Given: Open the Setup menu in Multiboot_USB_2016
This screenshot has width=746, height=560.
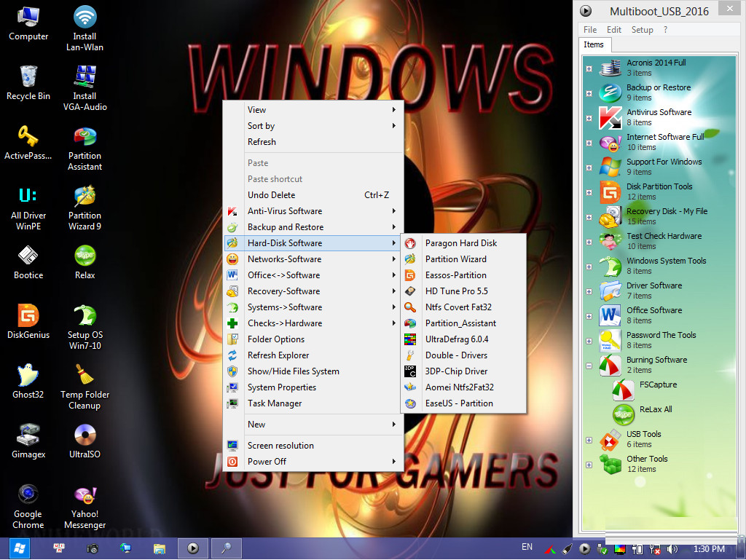Looking at the screenshot, I should click(643, 29).
